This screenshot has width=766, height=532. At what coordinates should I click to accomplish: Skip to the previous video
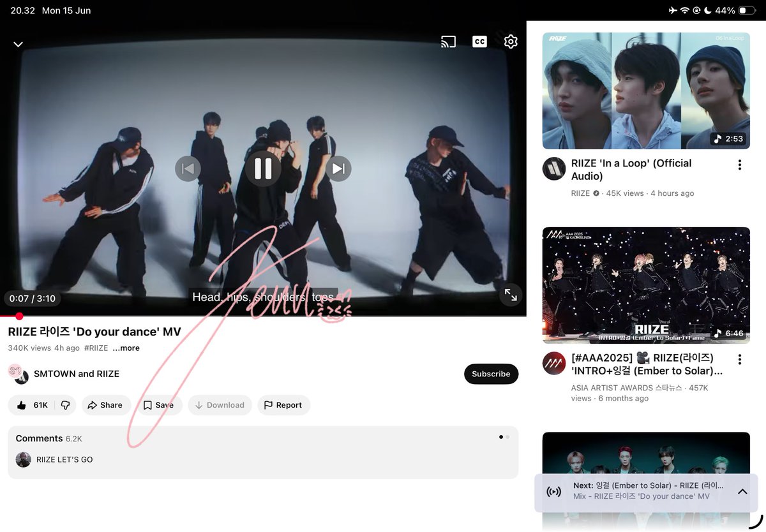[x=188, y=168]
